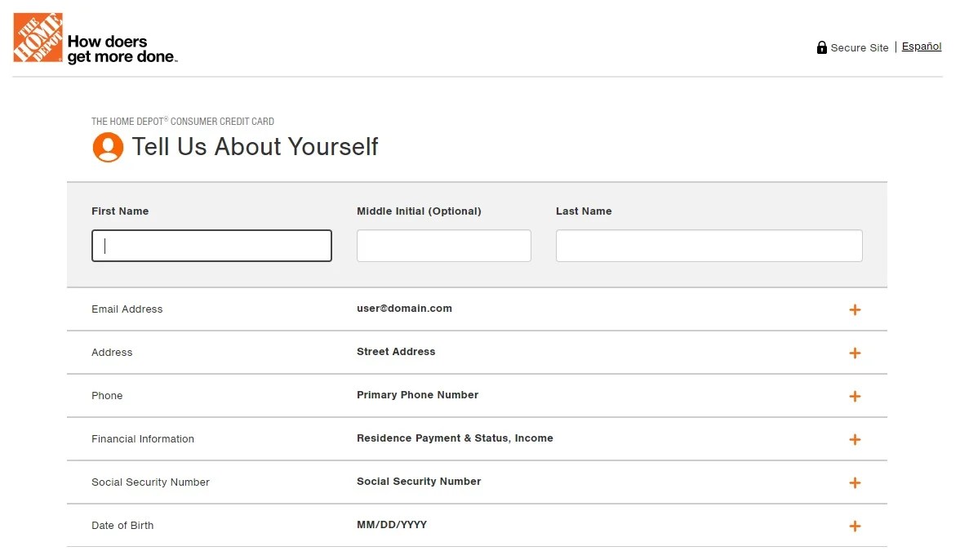Click the Middle Initial input field
The height and width of the screenshot is (560, 960).
click(444, 246)
